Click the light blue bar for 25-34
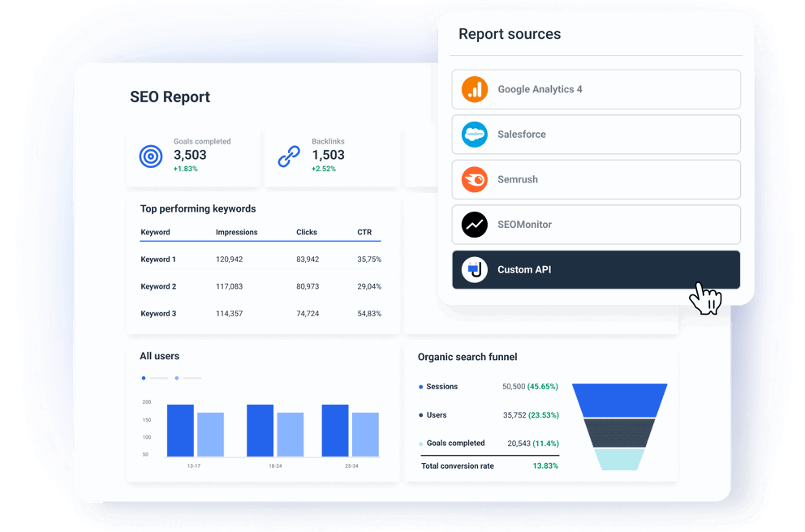 [x=365, y=435]
